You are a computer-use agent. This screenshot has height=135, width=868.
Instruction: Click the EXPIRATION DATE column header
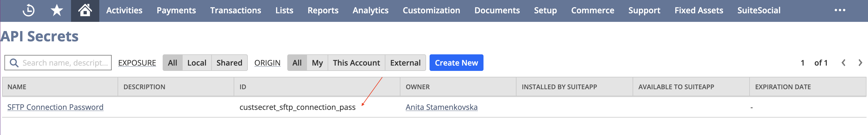click(808, 87)
